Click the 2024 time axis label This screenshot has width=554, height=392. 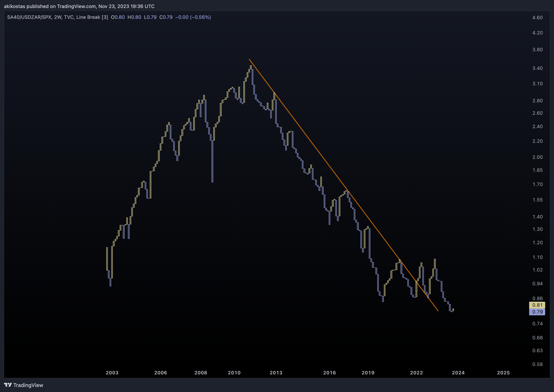pos(458,373)
